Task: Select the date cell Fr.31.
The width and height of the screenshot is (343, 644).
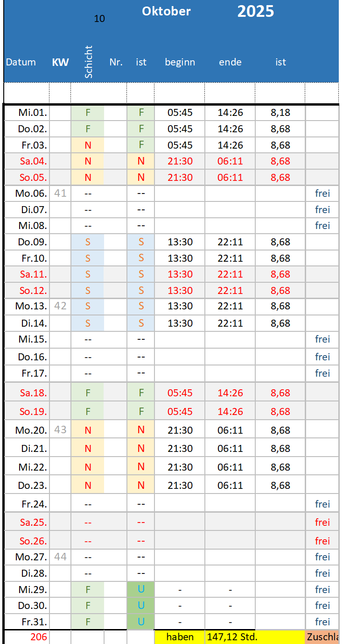Action: pyautogui.click(x=34, y=622)
